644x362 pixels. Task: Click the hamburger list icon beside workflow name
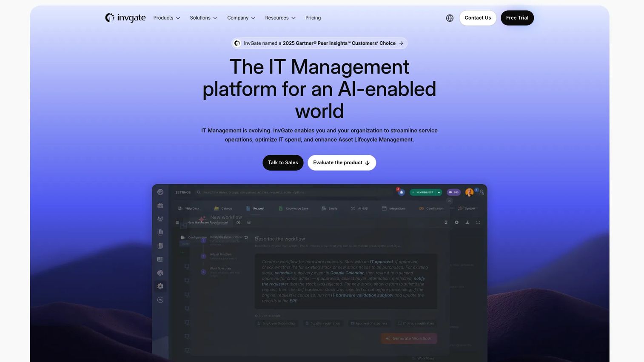[177, 222]
